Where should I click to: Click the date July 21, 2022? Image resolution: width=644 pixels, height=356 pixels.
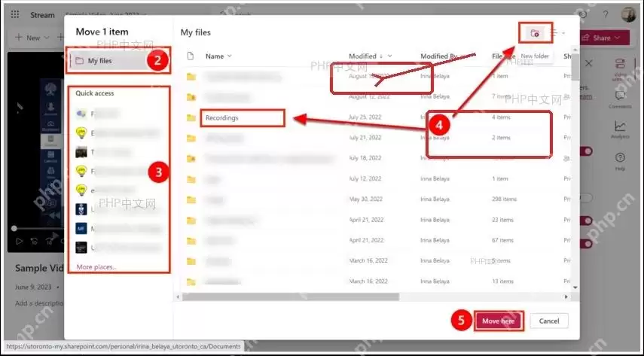point(365,138)
